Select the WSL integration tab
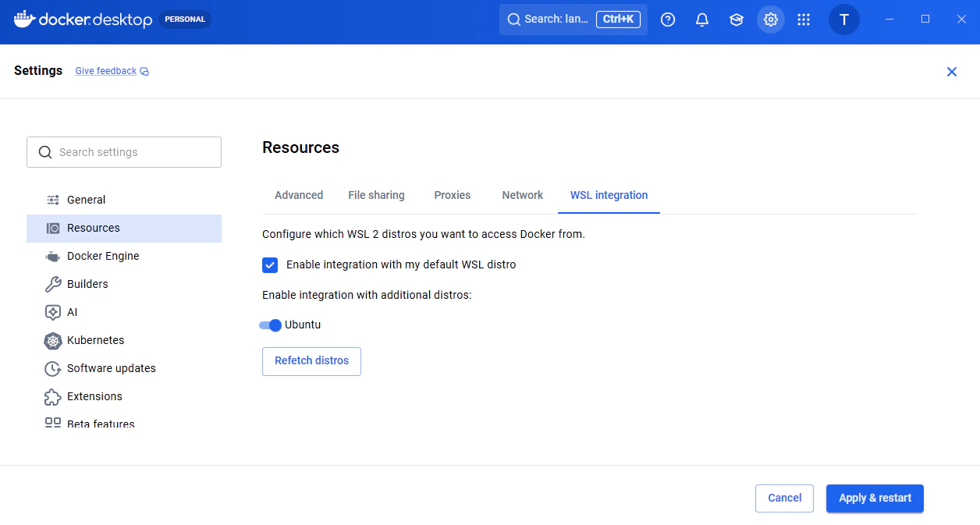The width and height of the screenshot is (980, 525). point(609,195)
